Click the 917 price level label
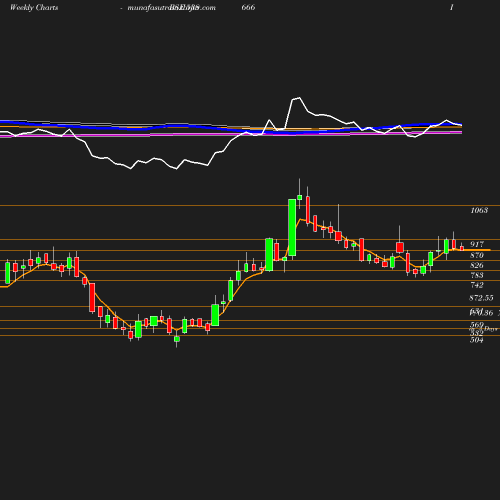 click(477, 244)
